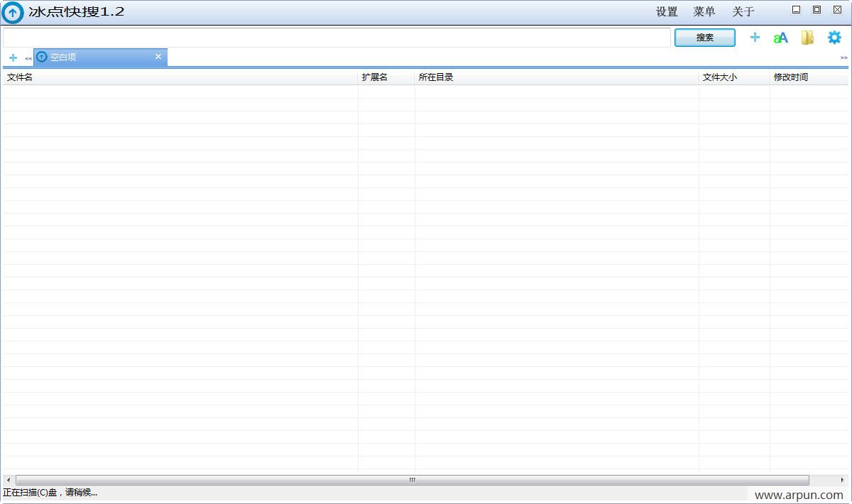Sort by 扩展名 column header
Image resolution: width=852 pixels, height=504 pixels.
point(386,77)
